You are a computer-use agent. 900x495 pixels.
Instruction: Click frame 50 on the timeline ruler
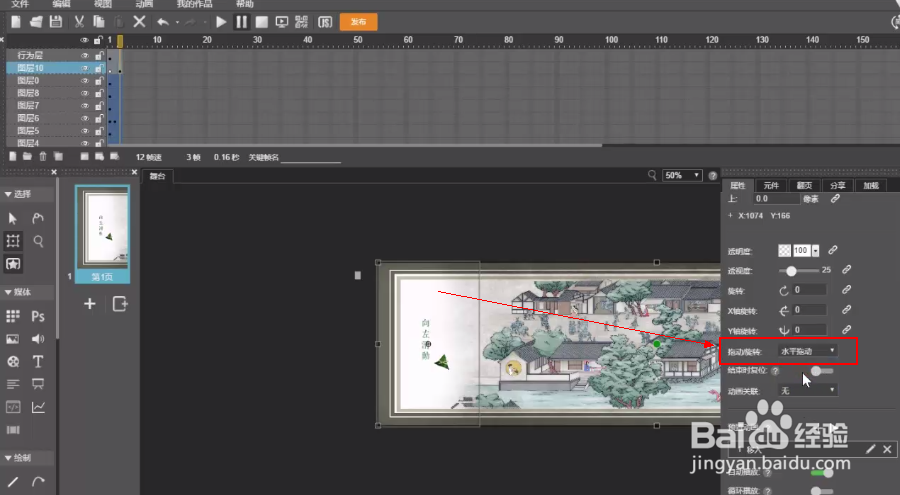358,40
